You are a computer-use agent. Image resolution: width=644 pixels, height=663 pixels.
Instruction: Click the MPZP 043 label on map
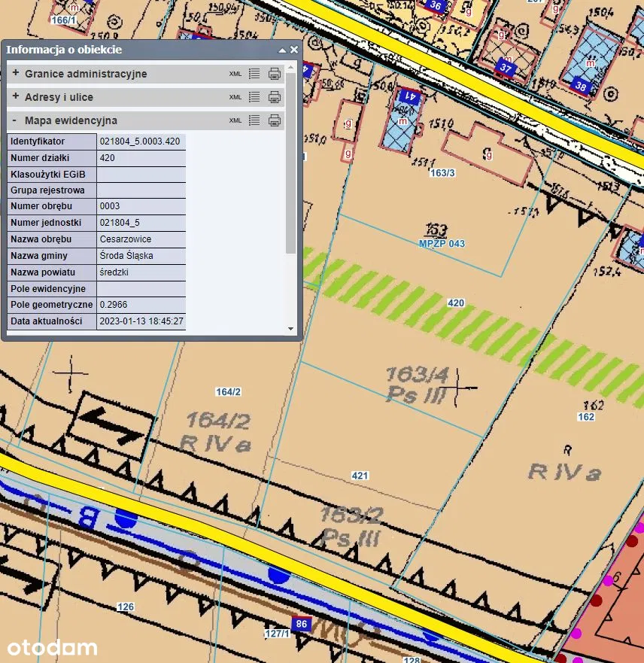pos(442,244)
